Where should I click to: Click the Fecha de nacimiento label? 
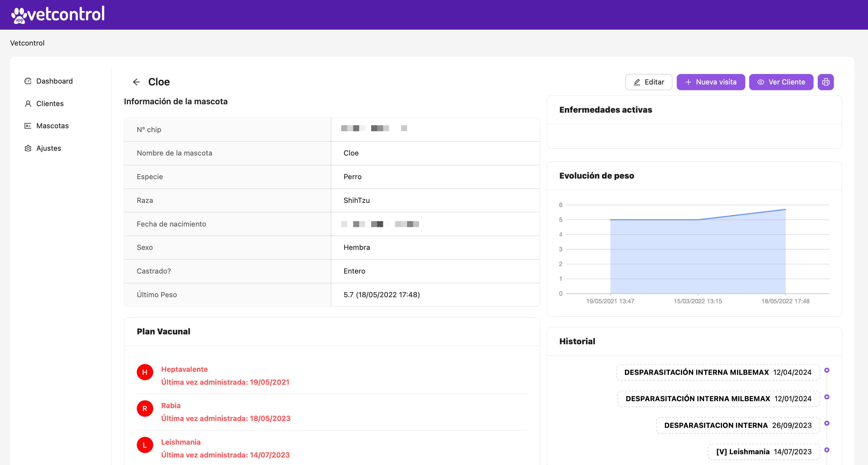coord(171,224)
